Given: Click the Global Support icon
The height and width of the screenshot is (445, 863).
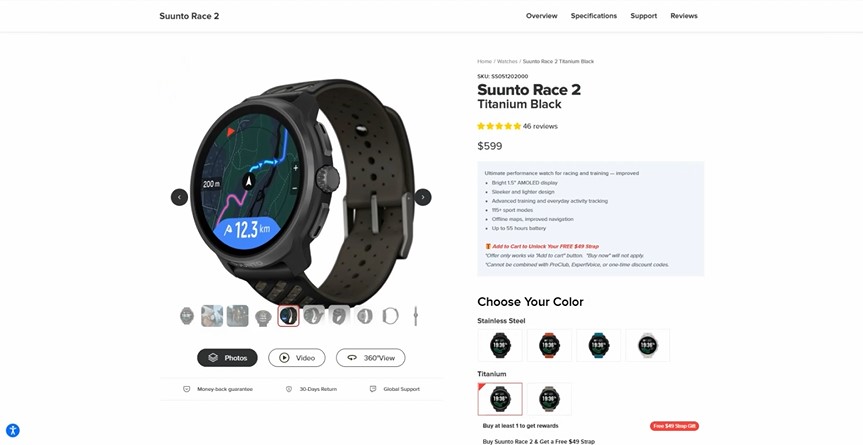Looking at the screenshot, I should point(373,389).
